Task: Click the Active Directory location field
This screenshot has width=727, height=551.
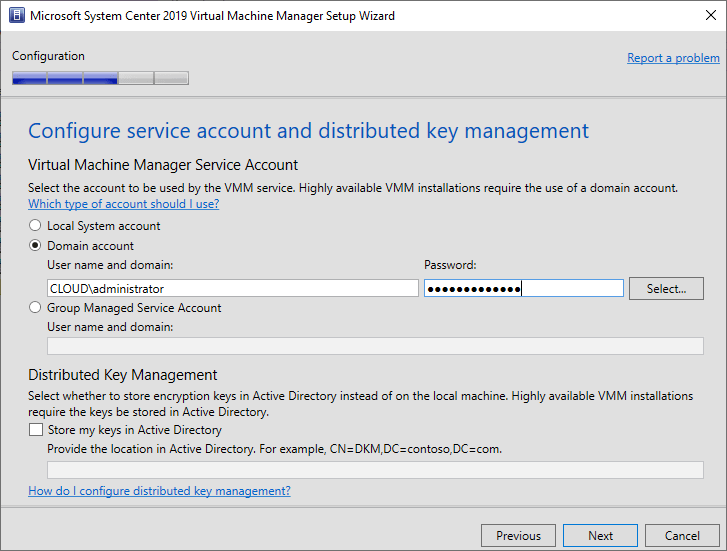Action: pos(375,470)
